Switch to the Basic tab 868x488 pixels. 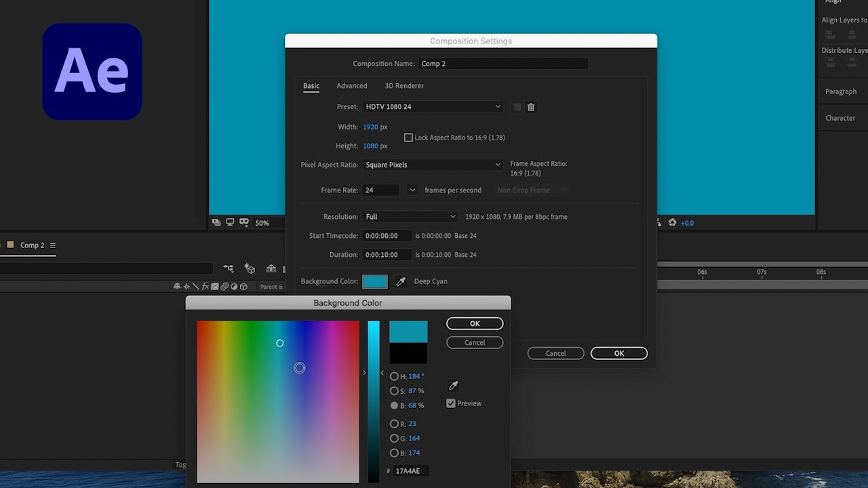point(311,86)
